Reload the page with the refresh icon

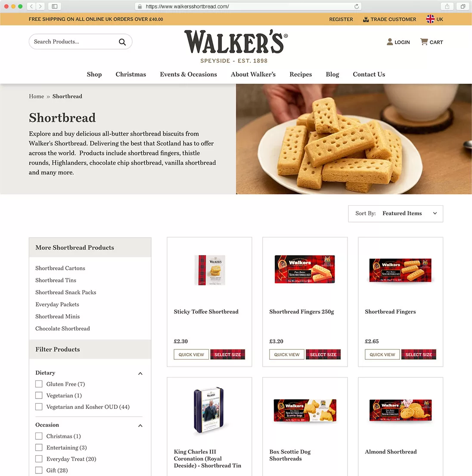[357, 6]
